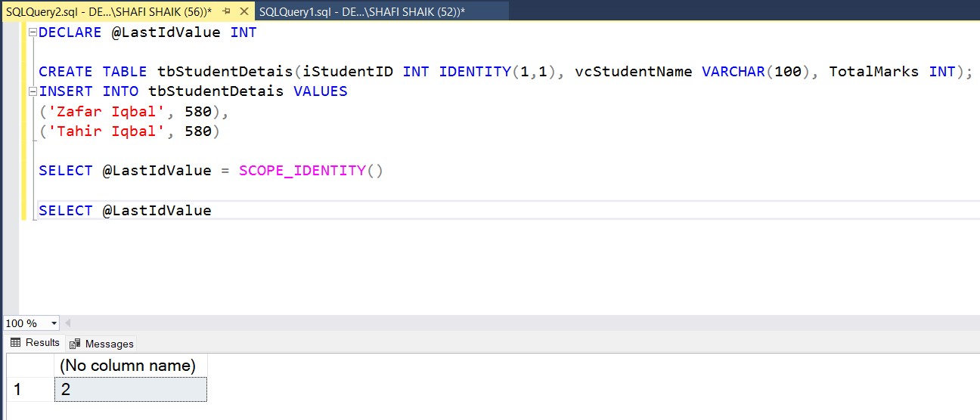This screenshot has width=980, height=420.
Task: Collapse the INSERT INTO outline block
Action: point(33,91)
